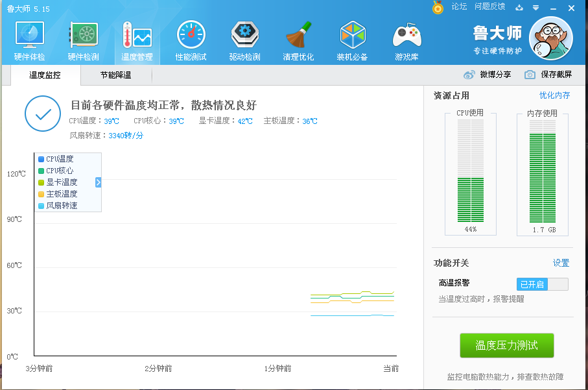The width and height of the screenshot is (588, 390).
Task: Open 清理优化 broom cleanup icon
Action: tap(298, 34)
